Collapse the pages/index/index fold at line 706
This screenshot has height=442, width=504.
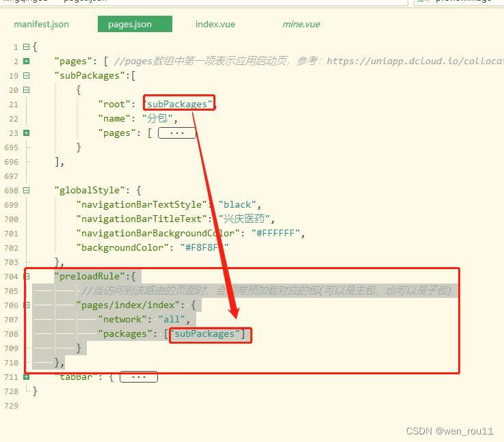tap(27, 305)
